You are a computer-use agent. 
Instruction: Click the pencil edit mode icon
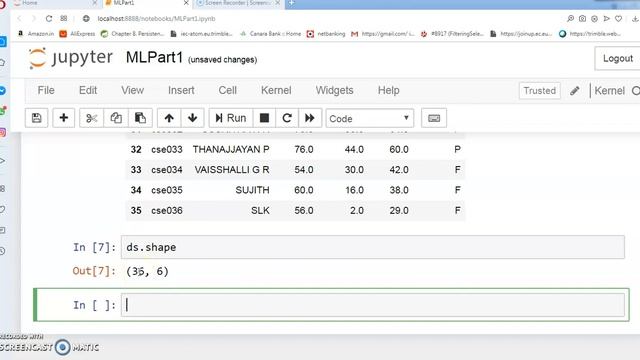click(x=575, y=91)
